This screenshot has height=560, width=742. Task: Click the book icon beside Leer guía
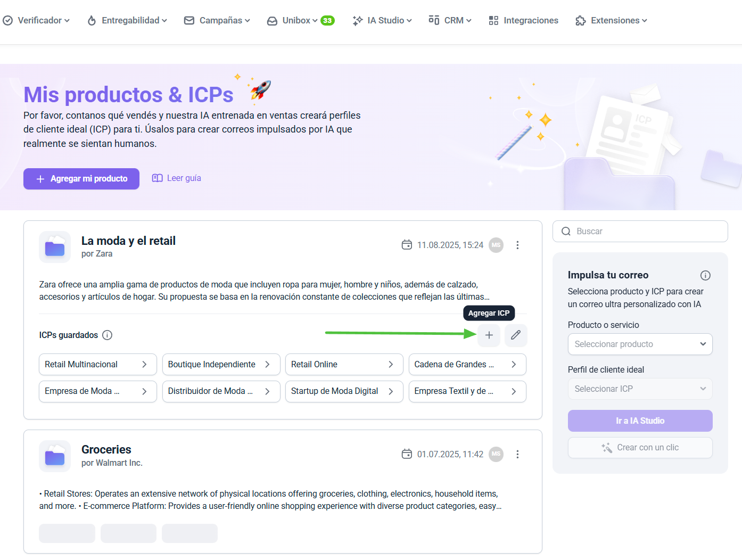157,178
